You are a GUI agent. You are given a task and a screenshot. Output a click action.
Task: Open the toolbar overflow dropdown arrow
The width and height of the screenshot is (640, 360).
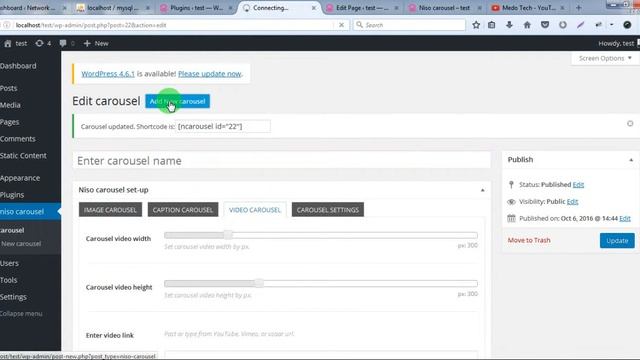(611, 25)
